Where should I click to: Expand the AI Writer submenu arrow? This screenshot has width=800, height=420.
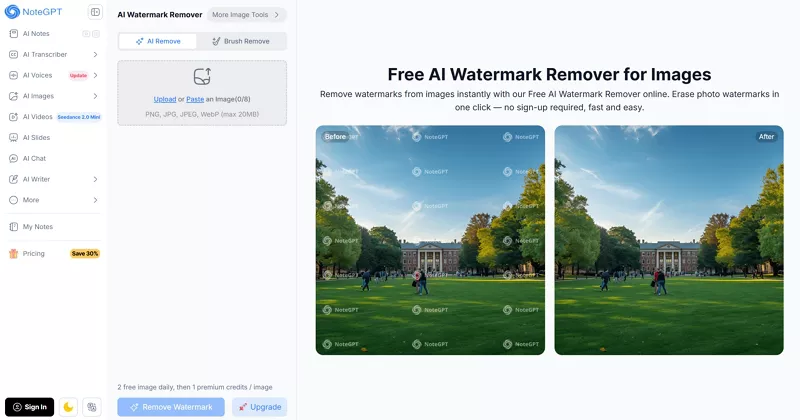(95, 179)
